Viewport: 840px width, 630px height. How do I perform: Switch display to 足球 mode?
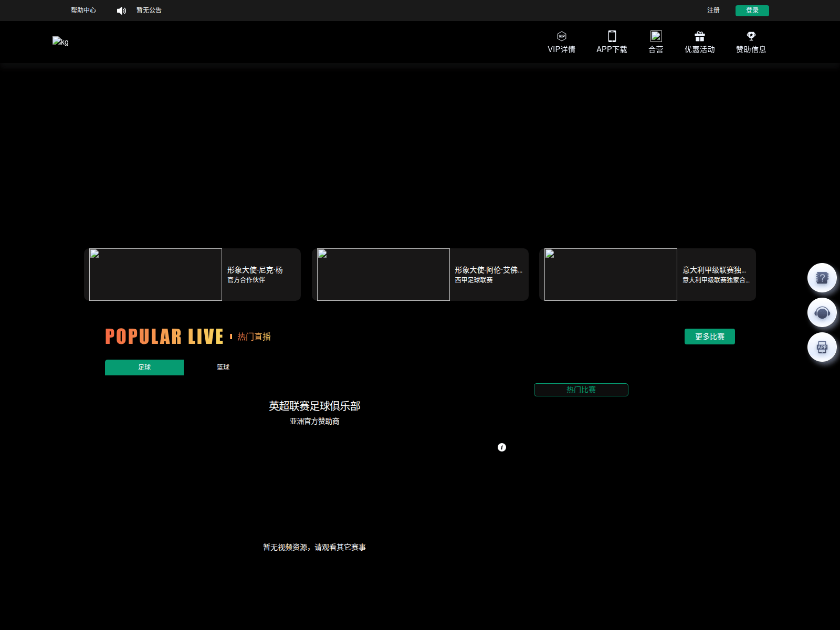[144, 367]
